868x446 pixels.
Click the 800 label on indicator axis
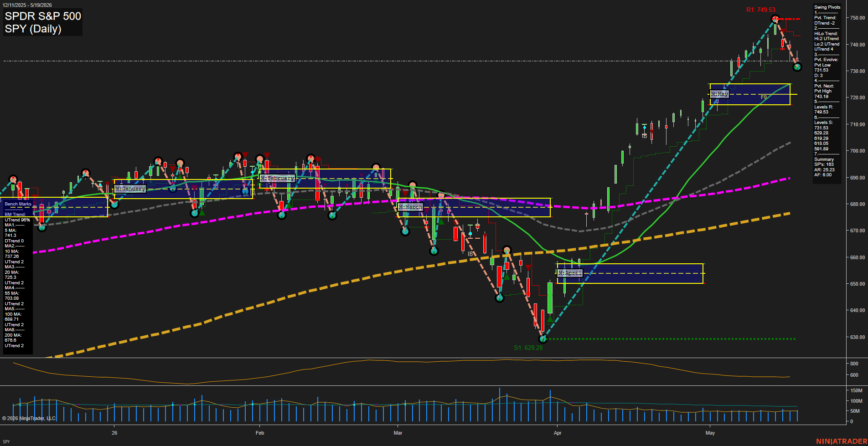point(854,364)
